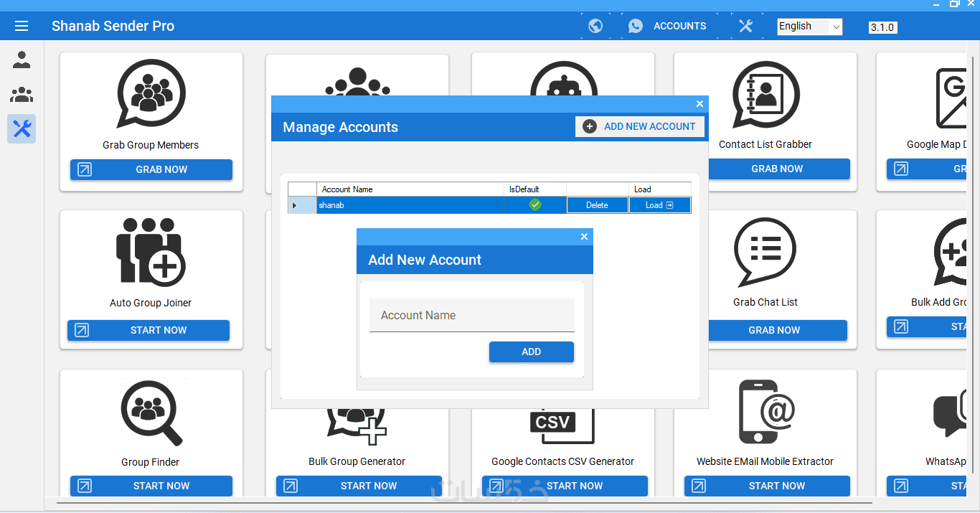Screen dimensions: 980x513
Task: Click START NOW under Auto Group Joiner
Action: 149,330
